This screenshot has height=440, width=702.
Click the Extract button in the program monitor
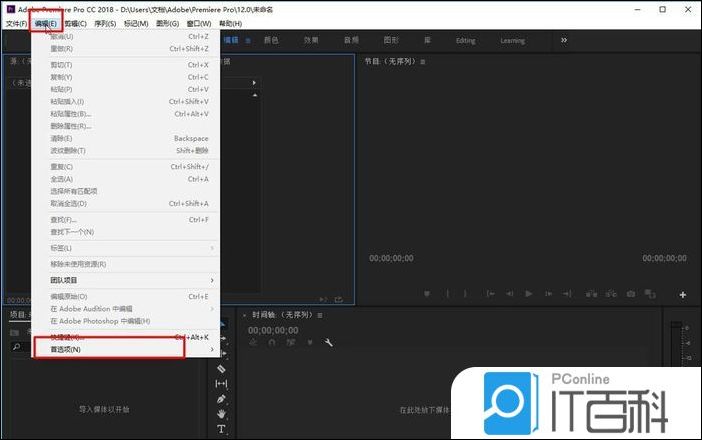pos(611,294)
